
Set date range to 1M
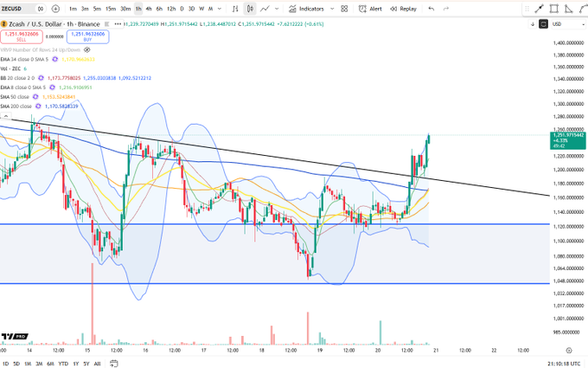click(x=28, y=364)
